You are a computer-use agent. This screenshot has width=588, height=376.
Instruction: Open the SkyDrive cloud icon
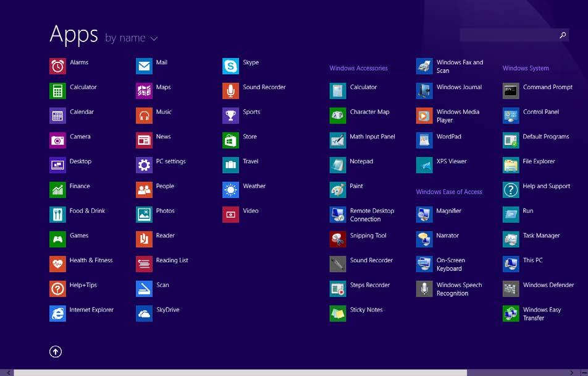(x=144, y=314)
